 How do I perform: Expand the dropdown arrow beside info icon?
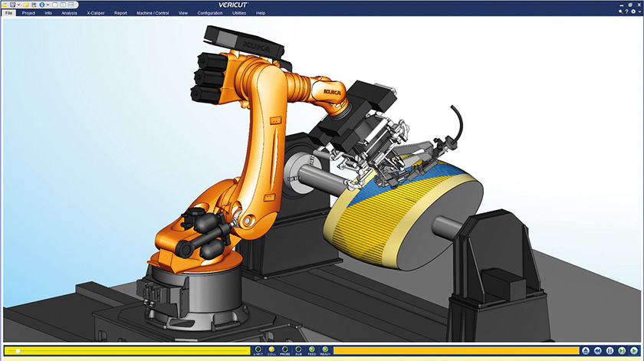coord(48,5)
